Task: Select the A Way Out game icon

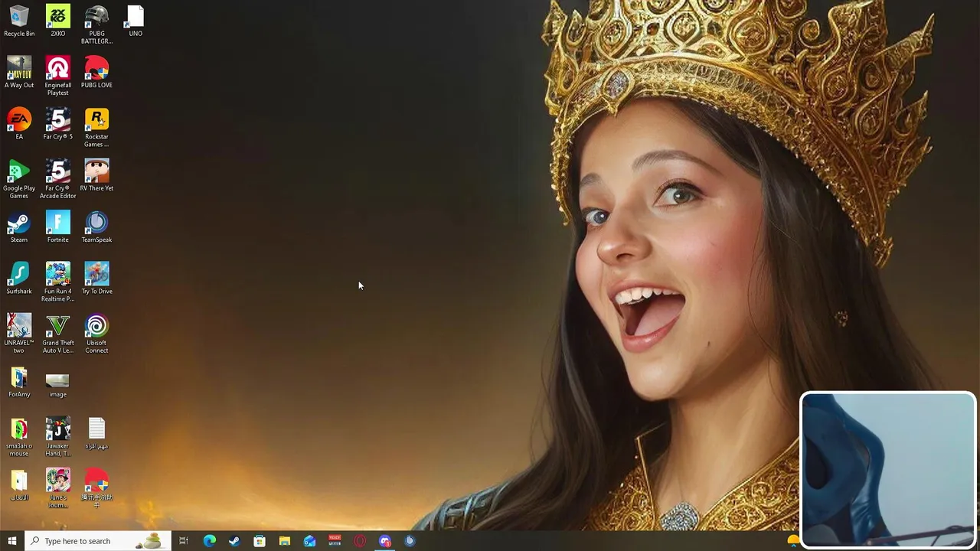Action: click(x=19, y=73)
